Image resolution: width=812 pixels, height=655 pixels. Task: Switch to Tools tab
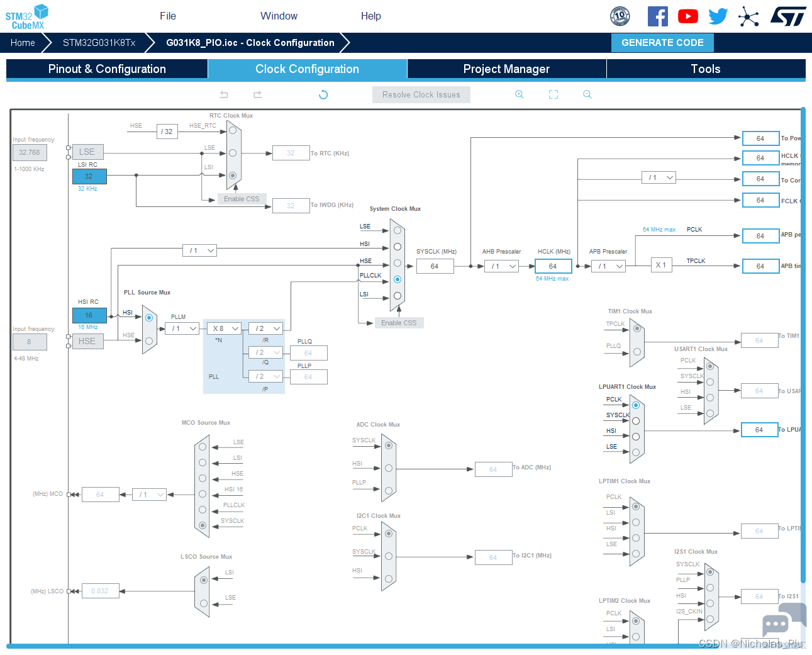click(706, 69)
